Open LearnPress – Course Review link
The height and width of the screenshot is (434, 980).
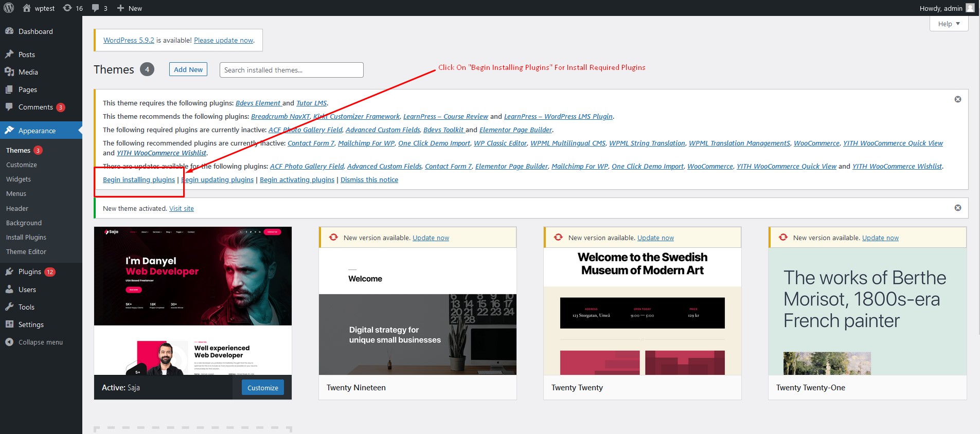pyautogui.click(x=446, y=116)
